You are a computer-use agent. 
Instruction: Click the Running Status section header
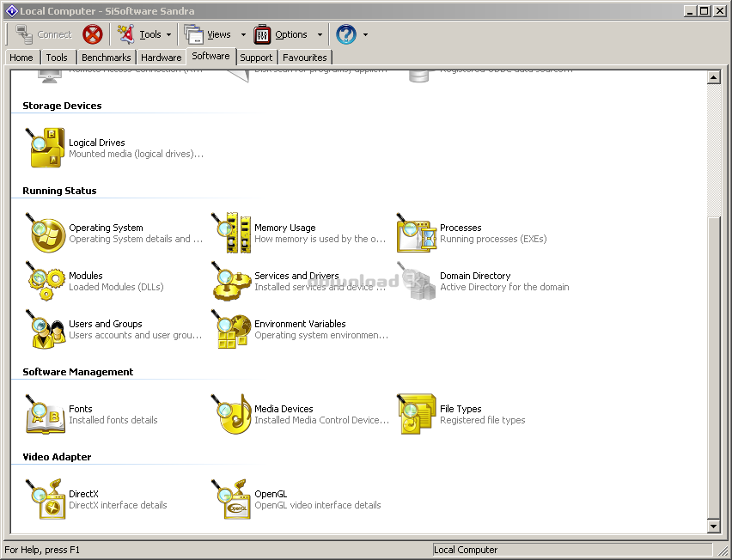59,191
